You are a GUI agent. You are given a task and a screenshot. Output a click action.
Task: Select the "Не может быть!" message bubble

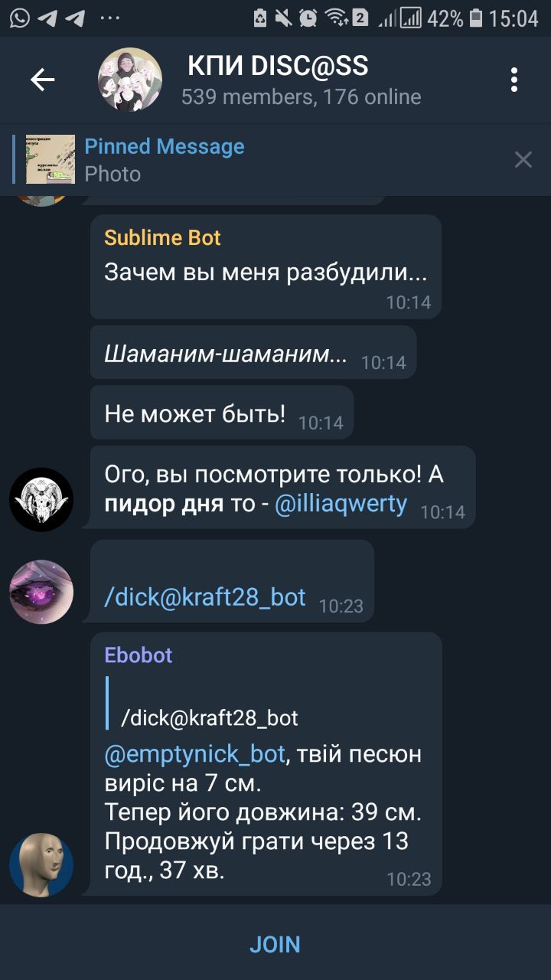(222, 413)
